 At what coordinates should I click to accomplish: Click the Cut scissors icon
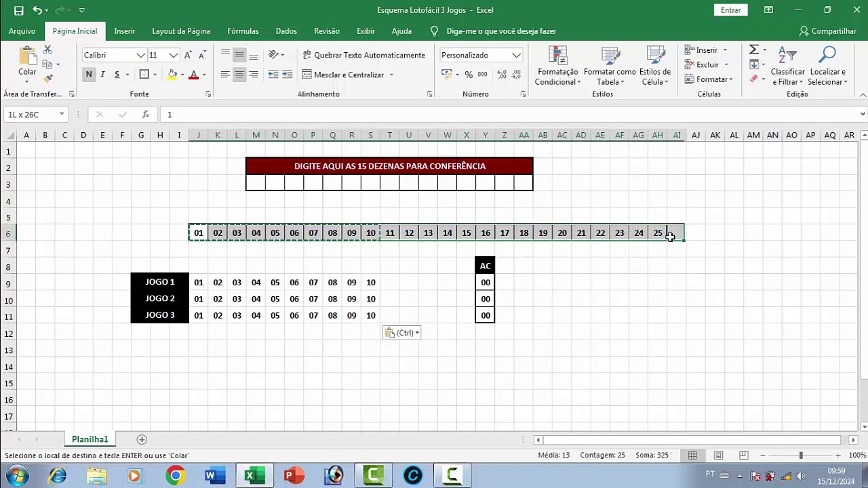pos(47,50)
